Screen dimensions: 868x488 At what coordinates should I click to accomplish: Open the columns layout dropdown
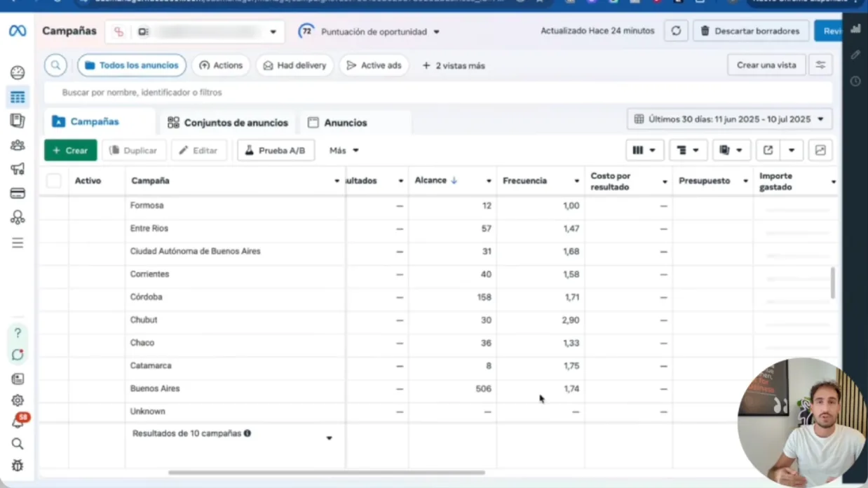[644, 150]
